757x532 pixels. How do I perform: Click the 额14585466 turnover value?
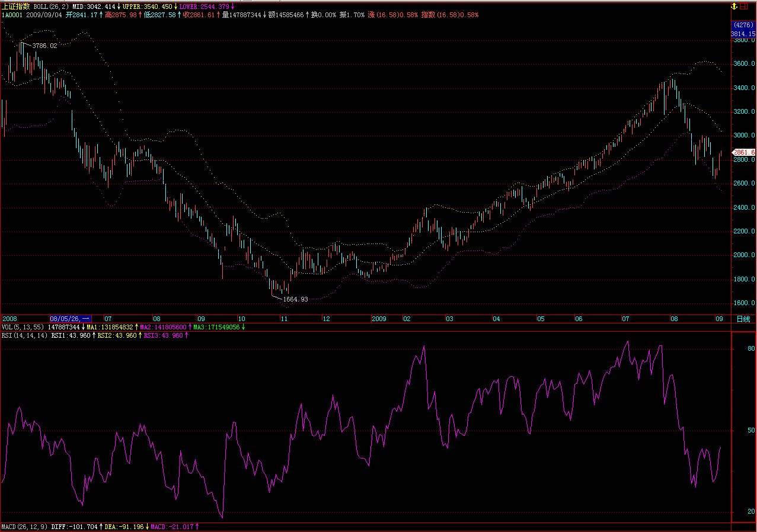pyautogui.click(x=286, y=14)
